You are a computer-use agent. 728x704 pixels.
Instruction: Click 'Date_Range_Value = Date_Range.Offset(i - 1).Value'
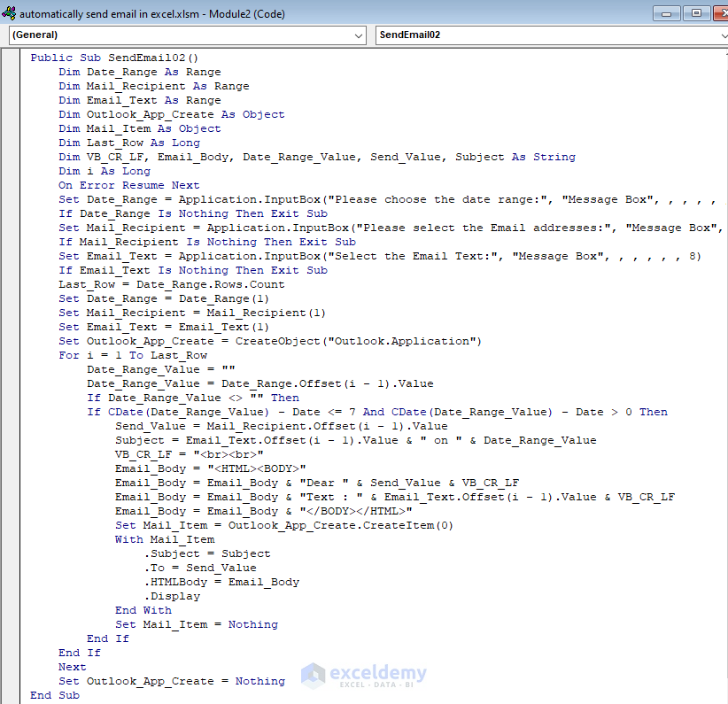260,383
